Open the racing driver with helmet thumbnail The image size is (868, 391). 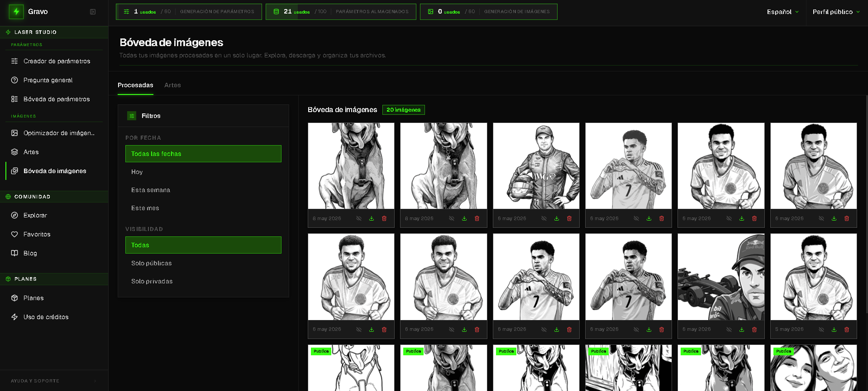click(536, 166)
